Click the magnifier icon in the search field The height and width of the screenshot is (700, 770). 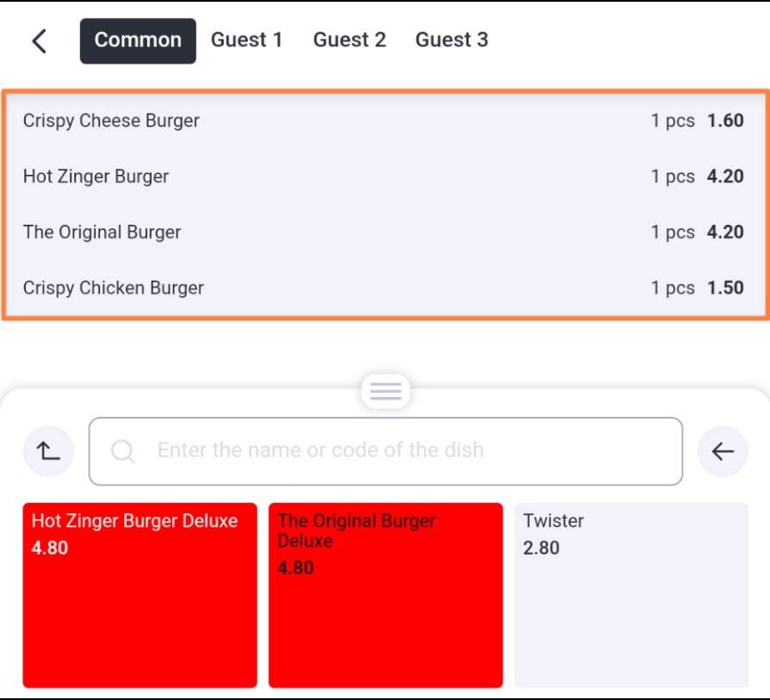click(123, 450)
